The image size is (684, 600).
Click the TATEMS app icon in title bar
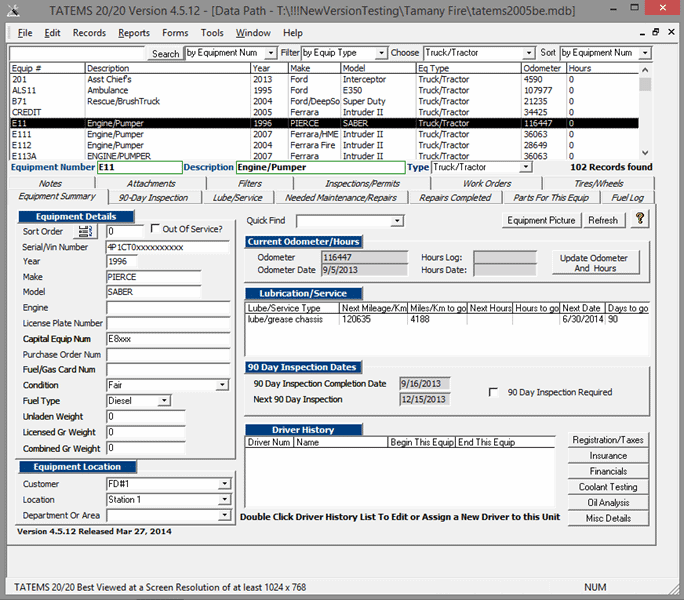point(13,10)
